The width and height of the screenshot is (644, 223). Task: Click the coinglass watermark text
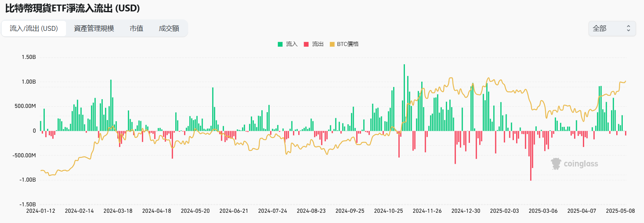coord(581,164)
